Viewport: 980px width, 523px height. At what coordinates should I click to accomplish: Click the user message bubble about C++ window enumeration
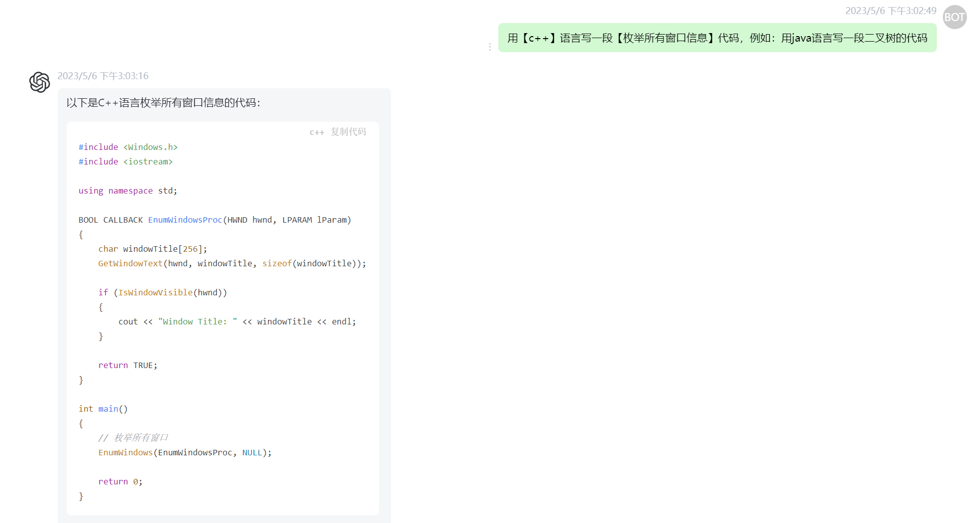717,38
